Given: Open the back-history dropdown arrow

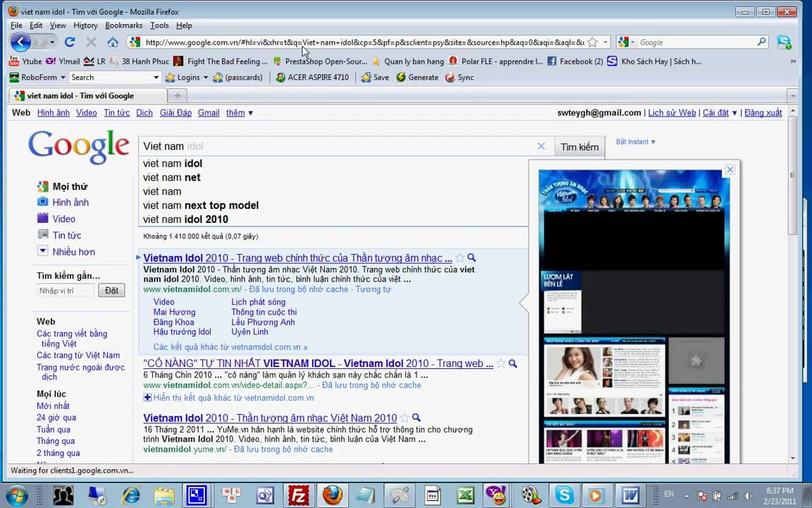Looking at the screenshot, I should 51,42.
